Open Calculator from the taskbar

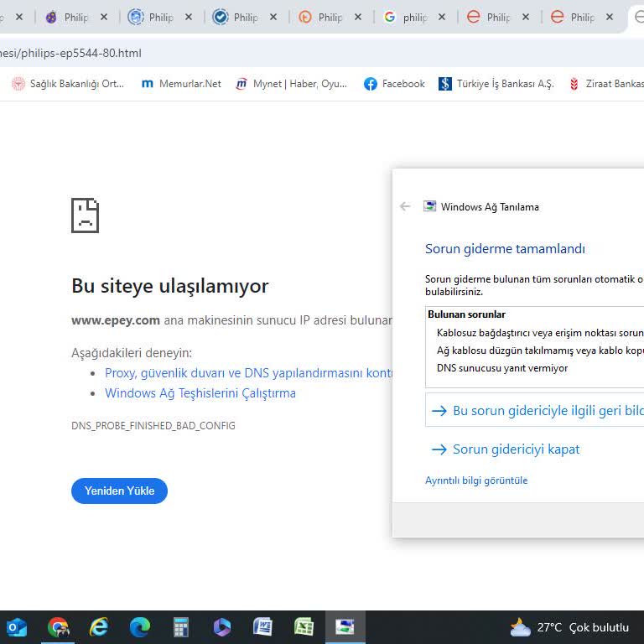tap(181, 627)
